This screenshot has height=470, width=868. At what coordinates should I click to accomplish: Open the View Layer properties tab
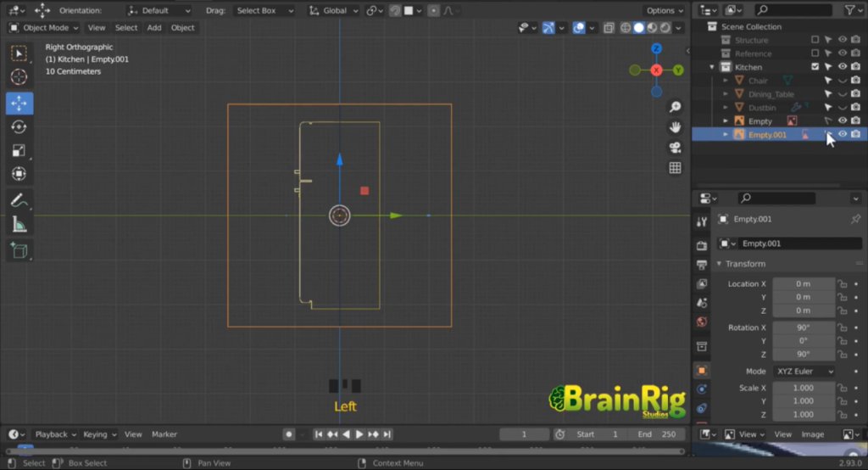[x=701, y=283]
